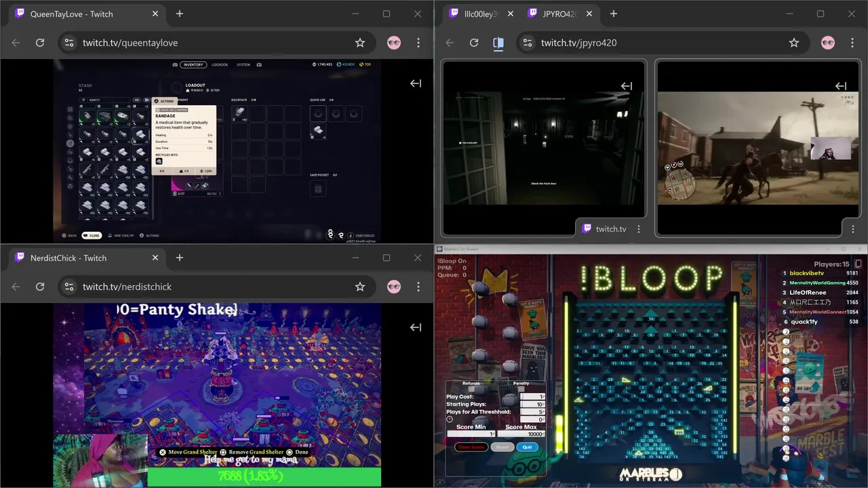
Task: Reload the QueenTayLove Twitch page
Action: 40,43
